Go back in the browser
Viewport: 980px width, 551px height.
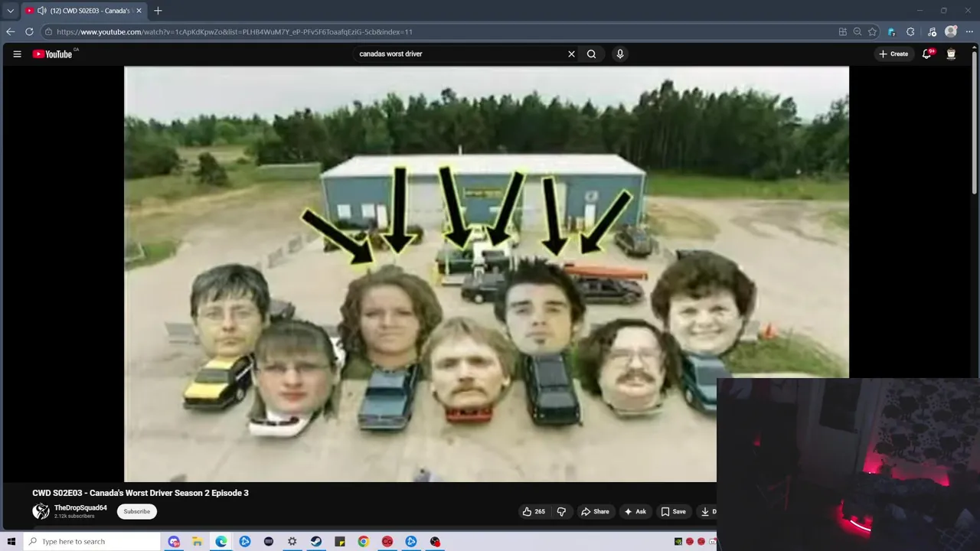coord(10,32)
